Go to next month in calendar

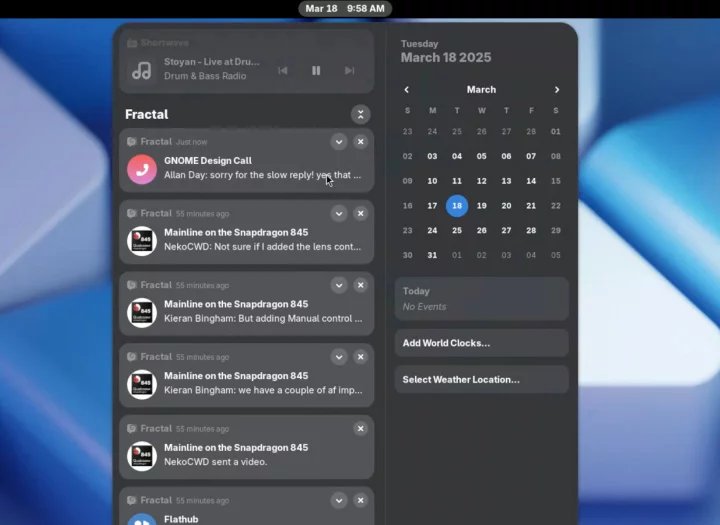pos(557,90)
